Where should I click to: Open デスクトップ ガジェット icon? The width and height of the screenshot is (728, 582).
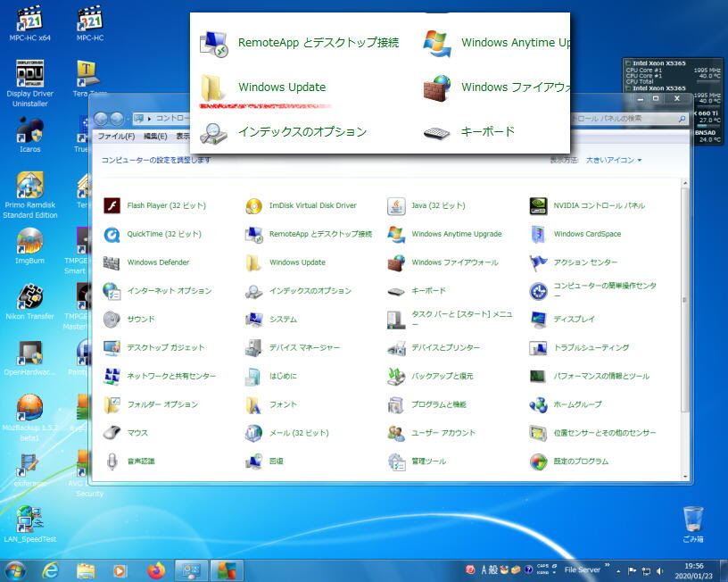point(112,347)
